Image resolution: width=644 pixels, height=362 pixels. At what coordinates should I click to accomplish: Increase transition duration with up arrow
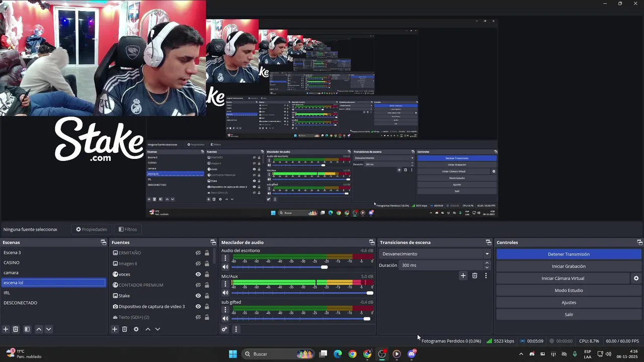tap(487, 263)
